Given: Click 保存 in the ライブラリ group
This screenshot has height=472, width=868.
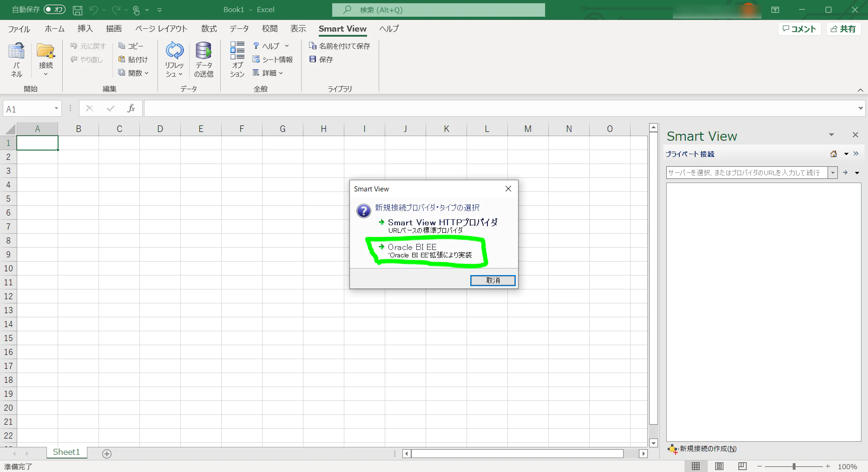Looking at the screenshot, I should point(321,59).
